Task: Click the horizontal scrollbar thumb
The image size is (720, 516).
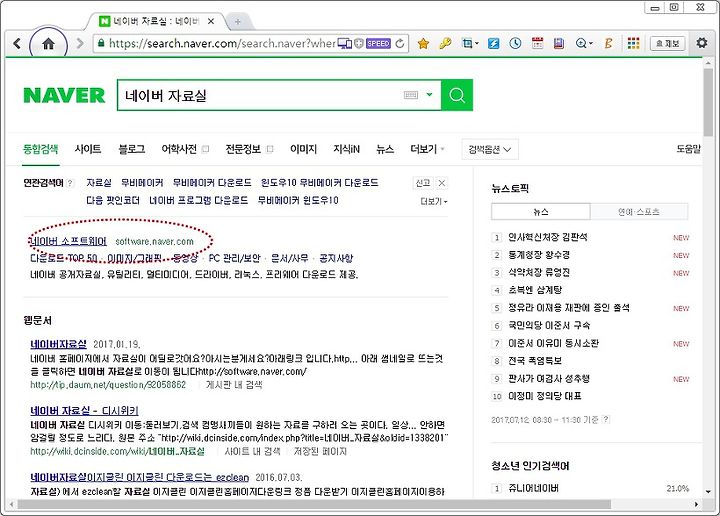Action: coord(314,504)
